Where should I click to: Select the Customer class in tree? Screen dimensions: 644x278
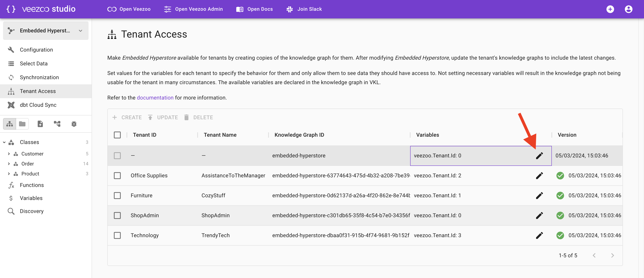pos(33,154)
